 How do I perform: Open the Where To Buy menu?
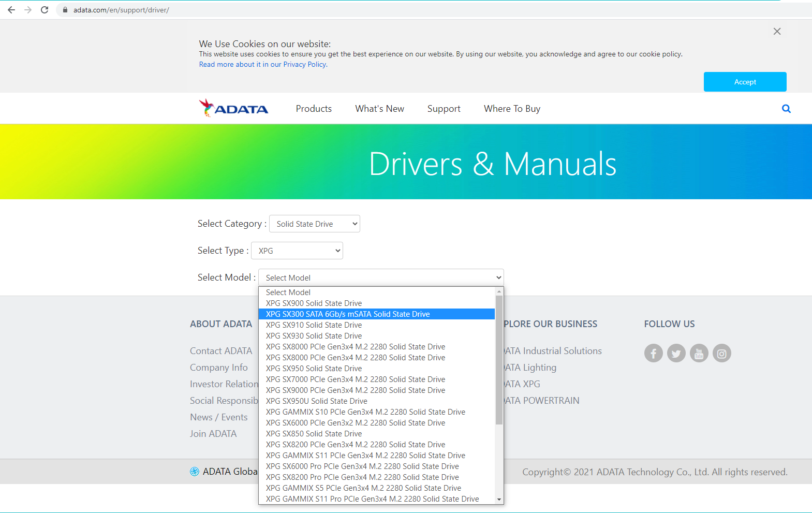coord(512,109)
